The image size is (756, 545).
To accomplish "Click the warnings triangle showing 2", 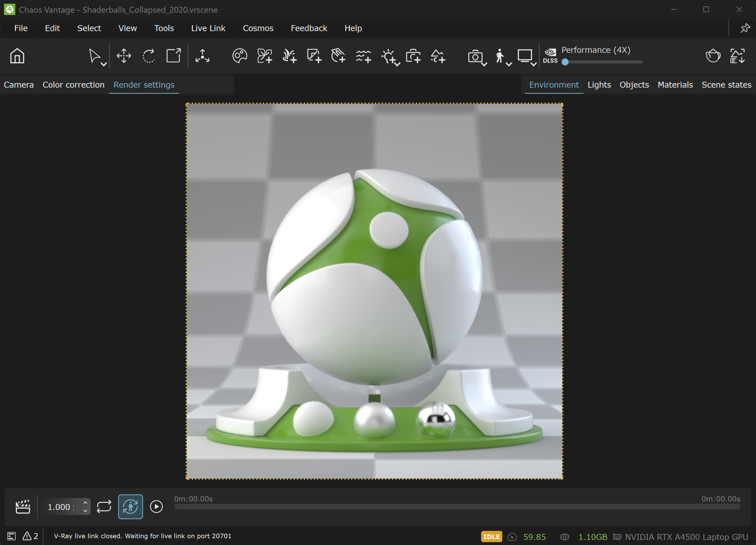I will pyautogui.click(x=30, y=536).
